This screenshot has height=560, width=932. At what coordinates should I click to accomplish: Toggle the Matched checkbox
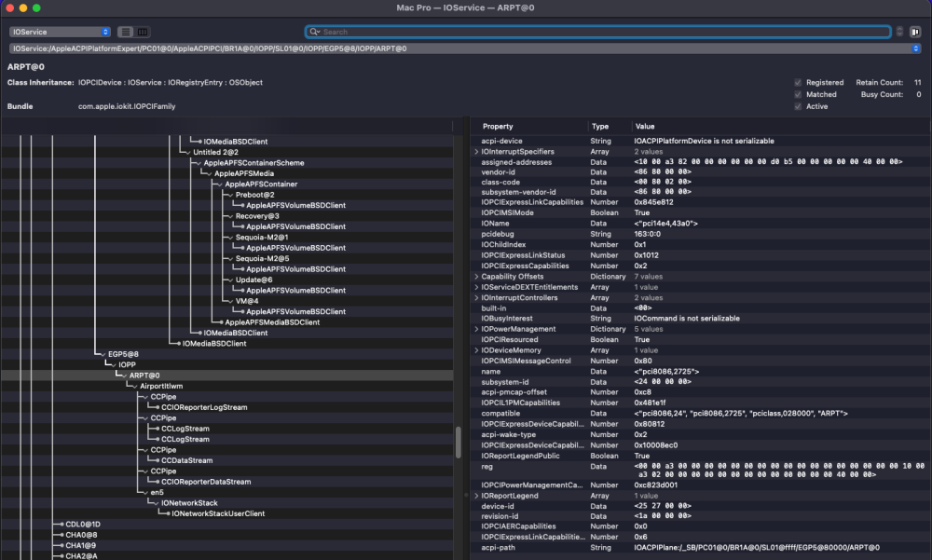tap(798, 94)
